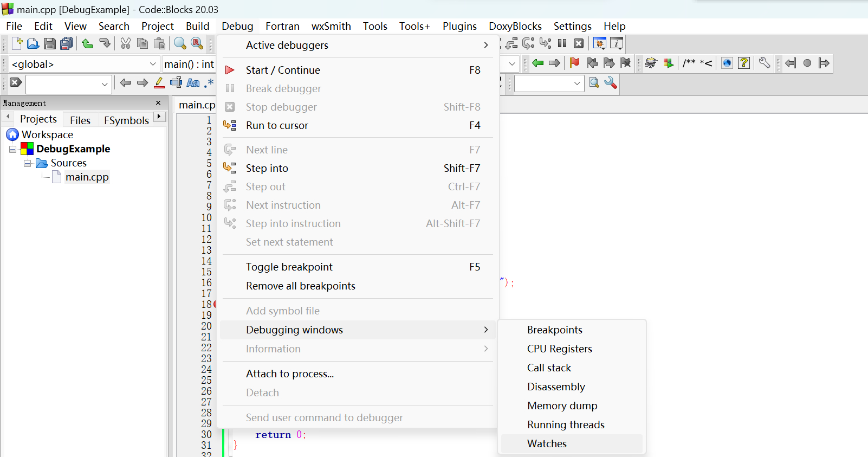Click the search options wrench with red handle

point(611,83)
